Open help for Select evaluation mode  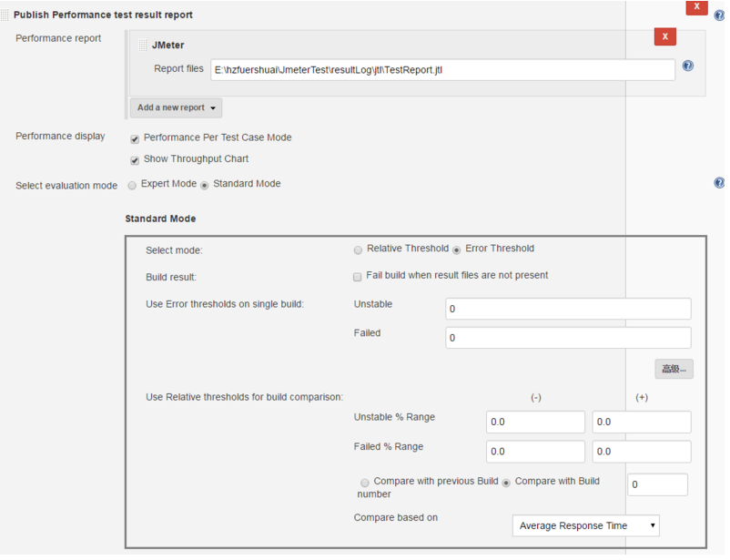click(719, 183)
